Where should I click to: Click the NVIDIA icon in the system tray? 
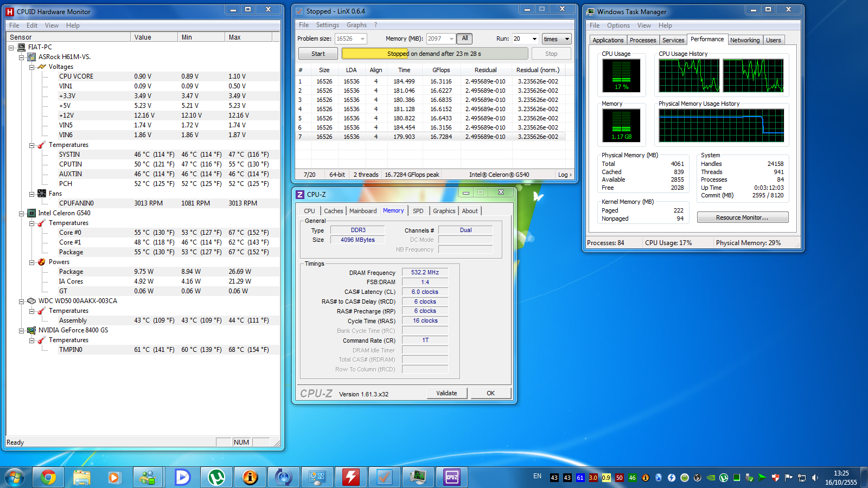711,478
